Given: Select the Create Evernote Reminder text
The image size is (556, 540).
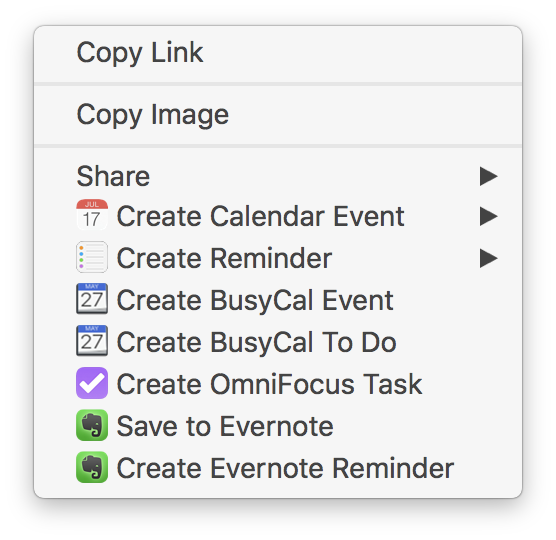Looking at the screenshot, I should 285,468.
